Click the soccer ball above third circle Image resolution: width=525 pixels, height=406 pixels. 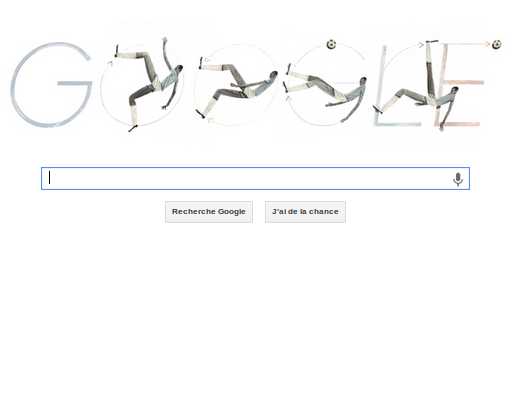(x=331, y=44)
